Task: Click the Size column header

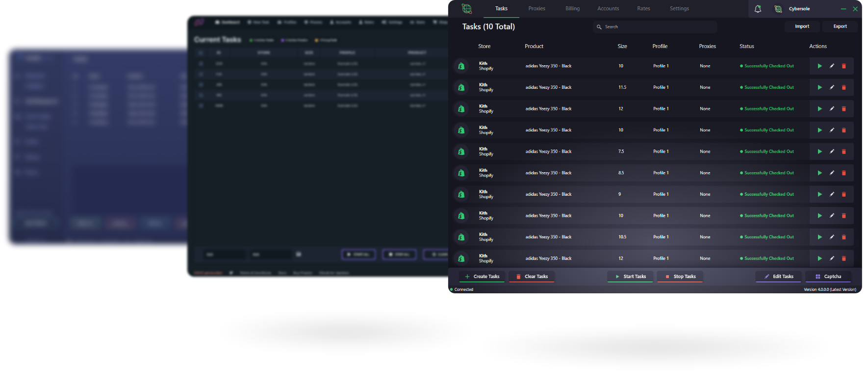Action: 622,46
